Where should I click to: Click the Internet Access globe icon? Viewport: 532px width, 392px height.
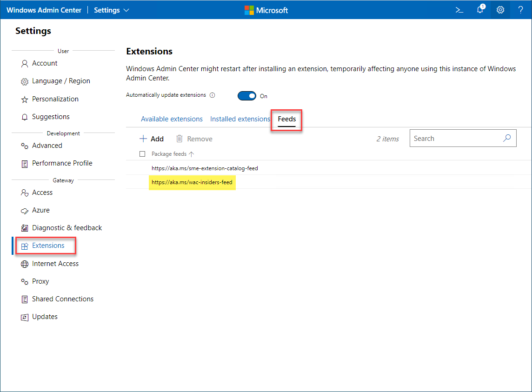pyautogui.click(x=25, y=264)
